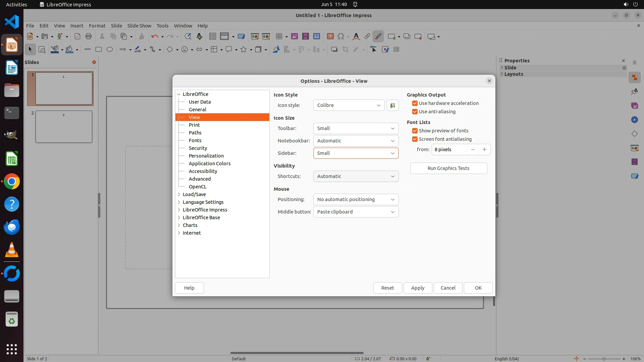The image size is (644, 362).
Task: Click the Display Grid toolbar icon
Action: [212, 37]
